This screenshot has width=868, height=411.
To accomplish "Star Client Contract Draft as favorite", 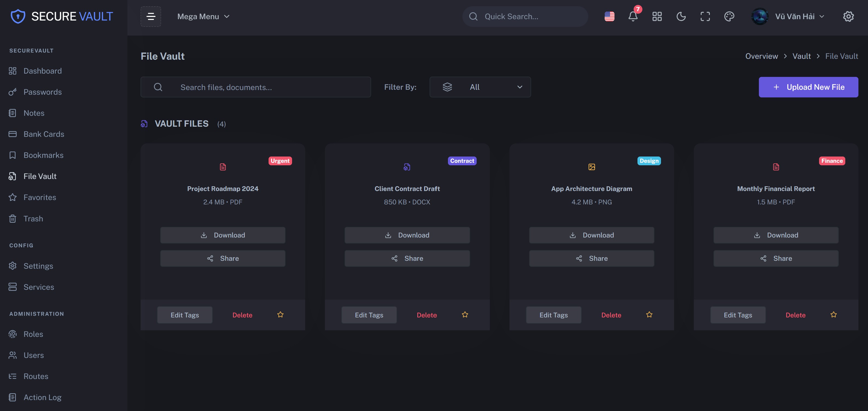I will point(465,315).
